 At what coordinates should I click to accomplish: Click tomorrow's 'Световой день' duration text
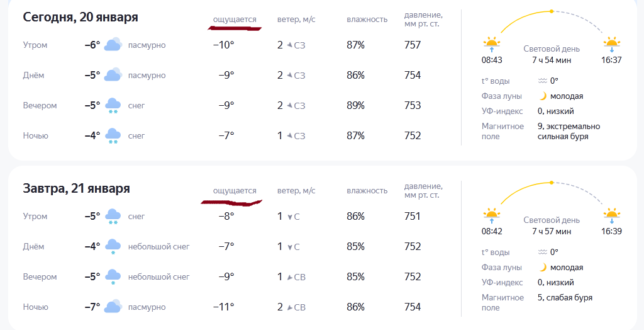tap(552, 231)
